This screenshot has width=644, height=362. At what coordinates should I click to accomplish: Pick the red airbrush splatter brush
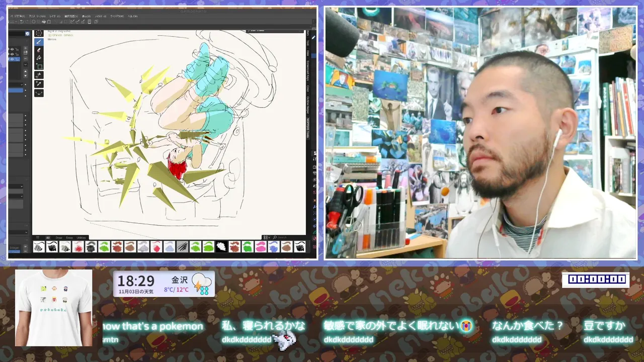click(78, 246)
